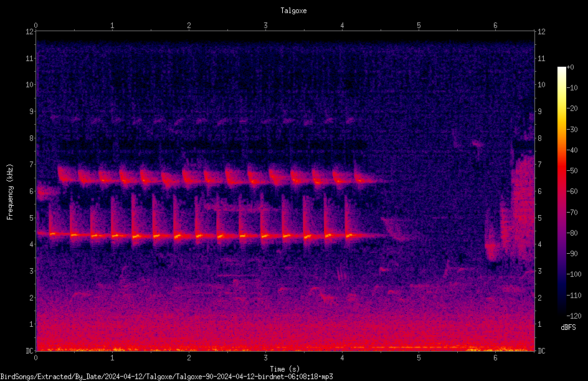Click the Talgoxe title at top
The image size is (588, 381).
point(293,11)
